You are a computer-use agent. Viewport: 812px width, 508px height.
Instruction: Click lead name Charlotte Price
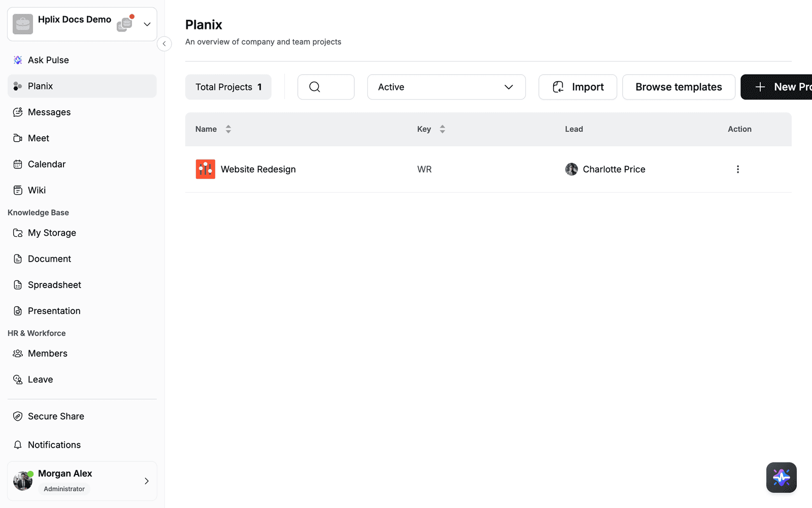click(614, 169)
